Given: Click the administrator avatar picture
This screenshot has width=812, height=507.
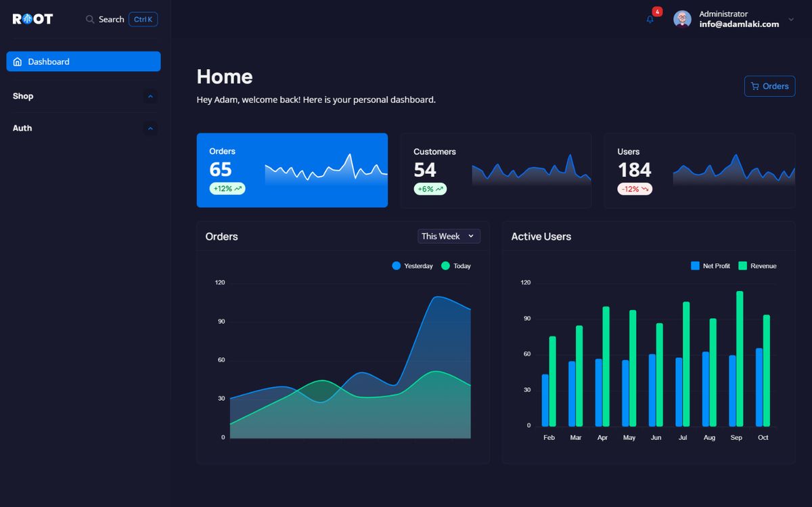Looking at the screenshot, I should (682, 19).
